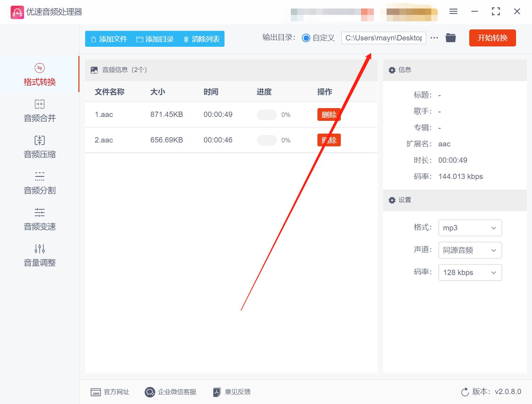
Task: Open the output folder browser icon
Action: point(450,38)
